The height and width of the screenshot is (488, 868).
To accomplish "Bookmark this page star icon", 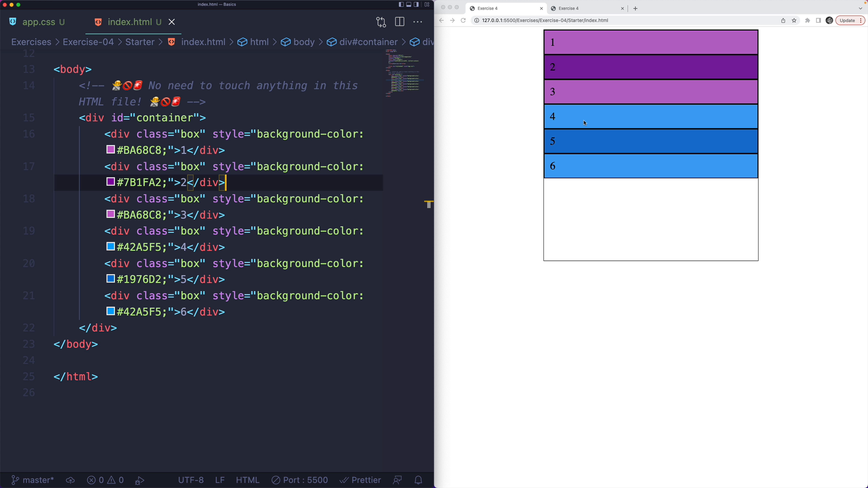I will pyautogui.click(x=794, y=20).
